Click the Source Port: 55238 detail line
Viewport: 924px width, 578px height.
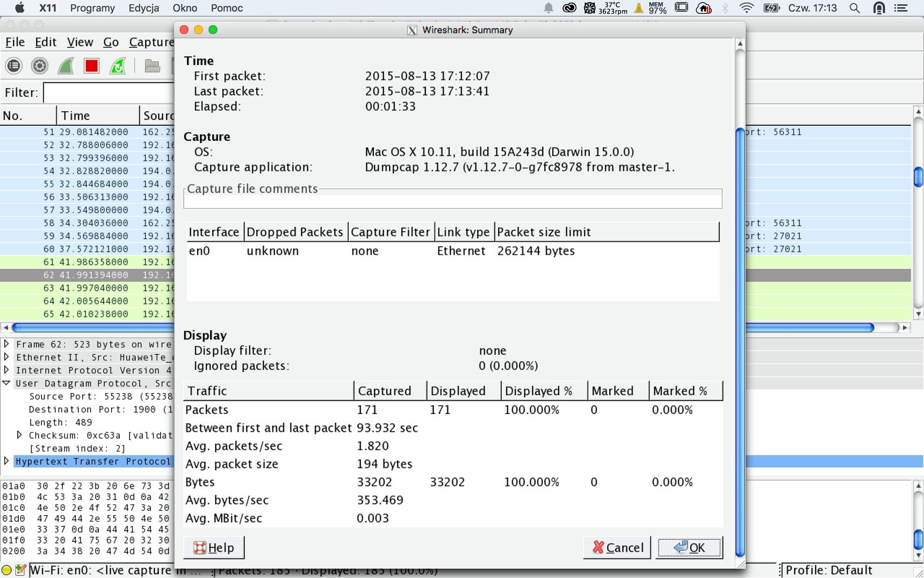100,396
